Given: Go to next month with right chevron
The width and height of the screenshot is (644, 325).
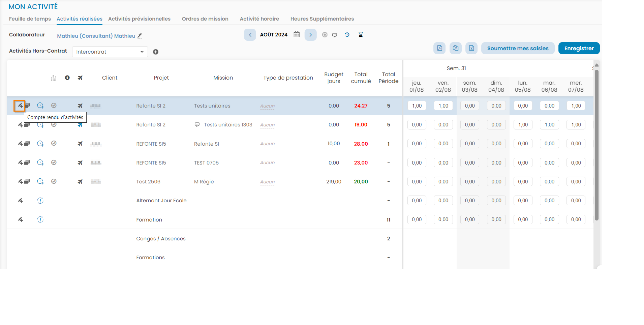Looking at the screenshot, I should [x=310, y=35].
